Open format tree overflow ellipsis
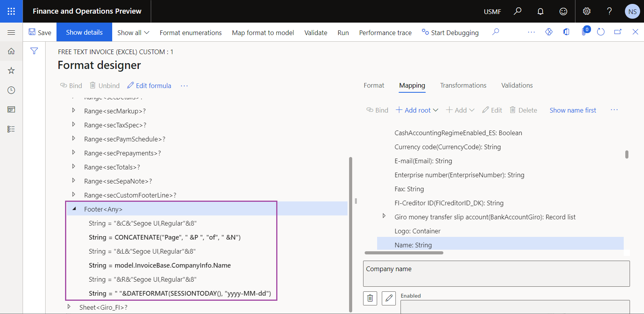This screenshot has width=644, height=314. click(x=184, y=86)
